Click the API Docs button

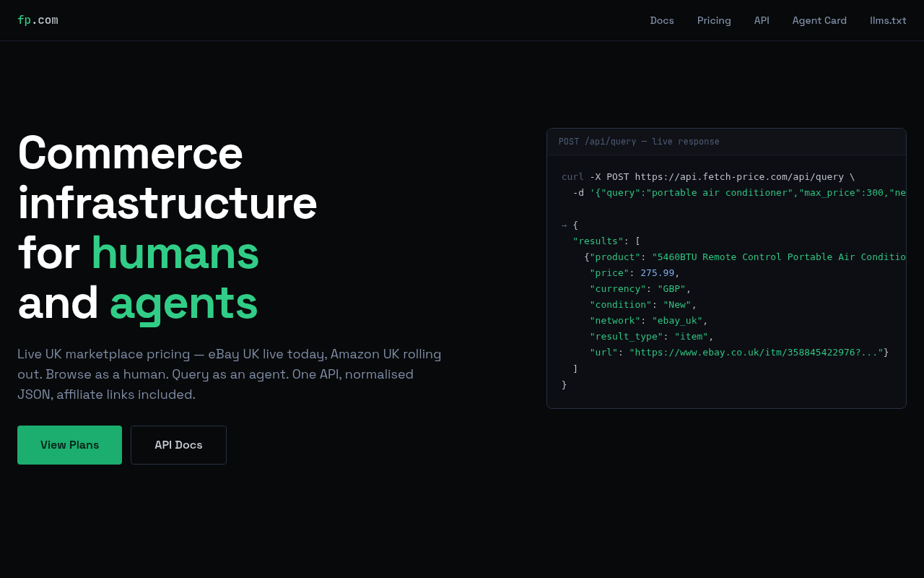(x=178, y=445)
